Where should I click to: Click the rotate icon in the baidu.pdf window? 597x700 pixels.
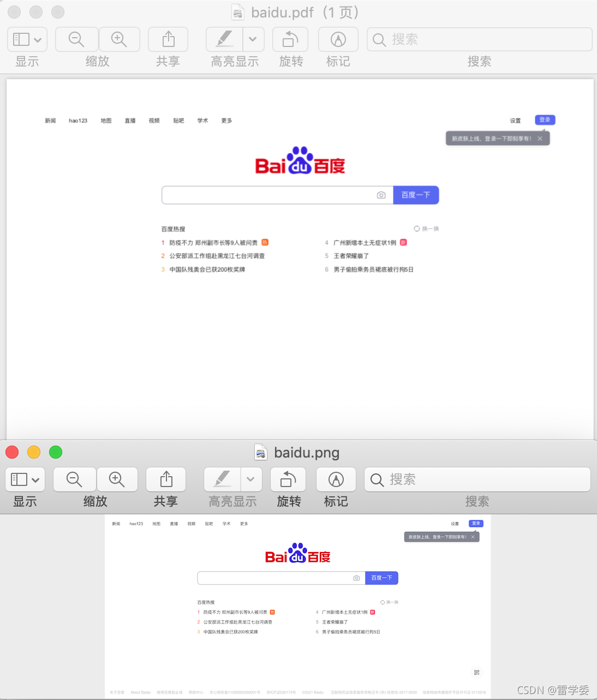click(x=290, y=39)
